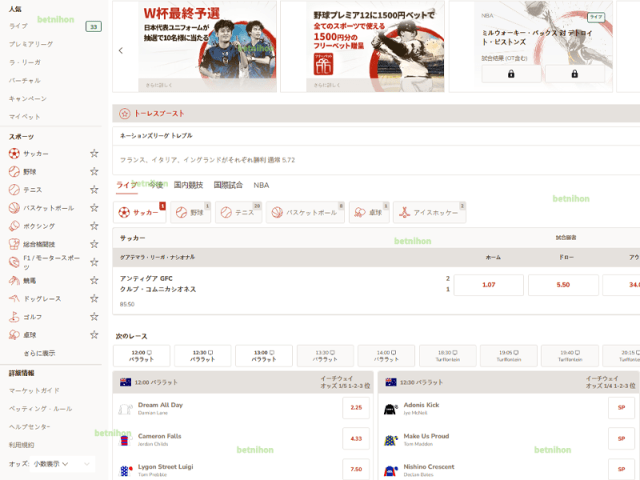Viewport: 640px width, 480px height.
Task: Expand sports list with さらに表示
Action: click(x=39, y=353)
